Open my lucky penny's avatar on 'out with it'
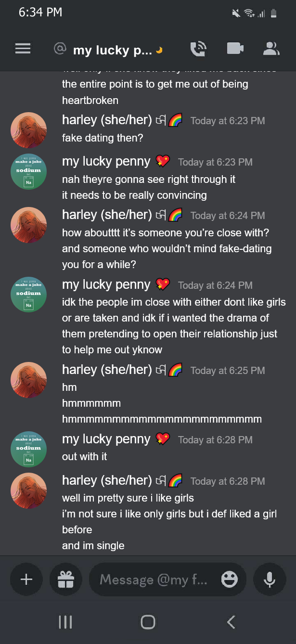 coord(29,449)
